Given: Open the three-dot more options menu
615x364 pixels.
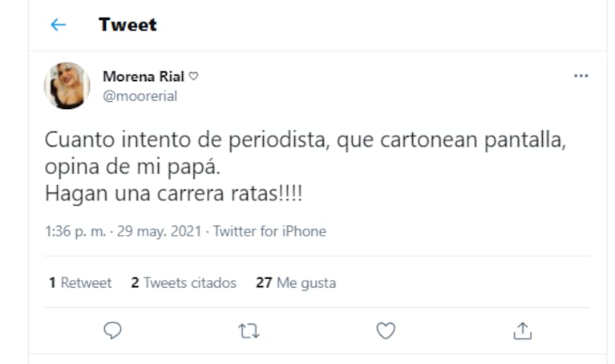Looking at the screenshot, I should tap(581, 76).
